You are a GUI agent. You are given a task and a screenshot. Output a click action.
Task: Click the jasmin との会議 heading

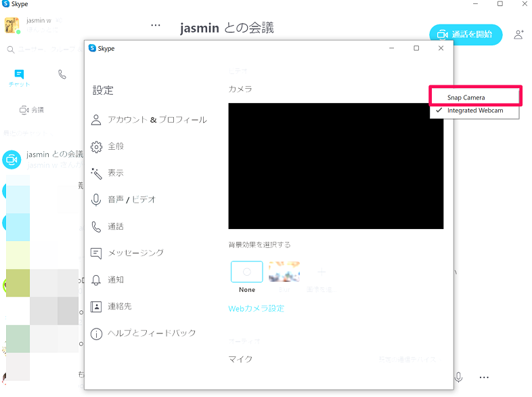pyautogui.click(x=227, y=28)
